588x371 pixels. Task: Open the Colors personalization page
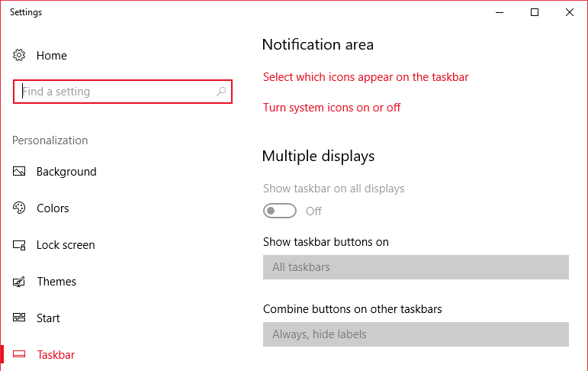coord(53,208)
